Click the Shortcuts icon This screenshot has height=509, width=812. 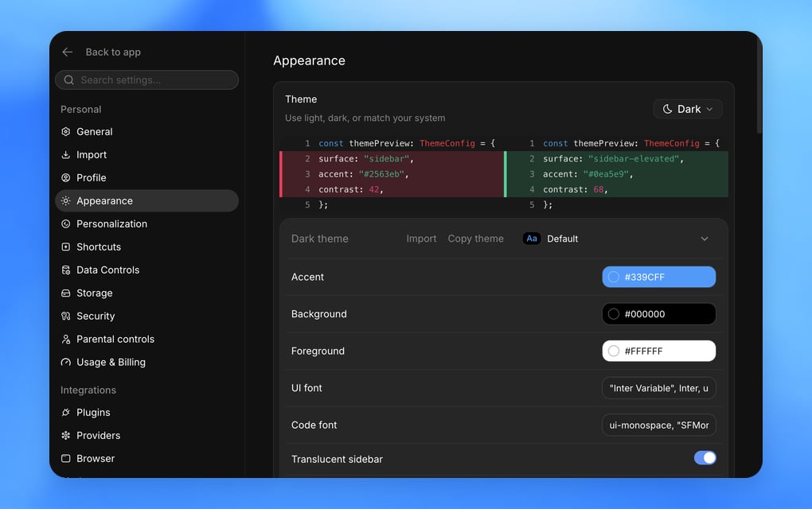click(x=66, y=247)
